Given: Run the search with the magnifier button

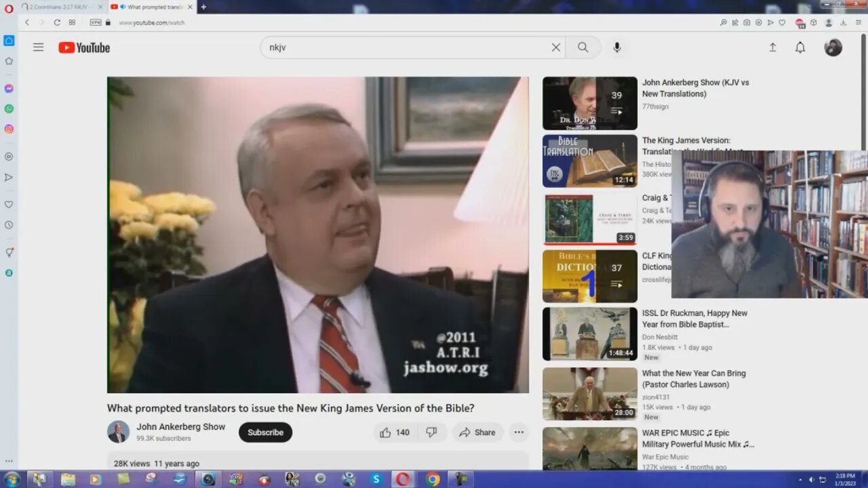Looking at the screenshot, I should point(583,47).
